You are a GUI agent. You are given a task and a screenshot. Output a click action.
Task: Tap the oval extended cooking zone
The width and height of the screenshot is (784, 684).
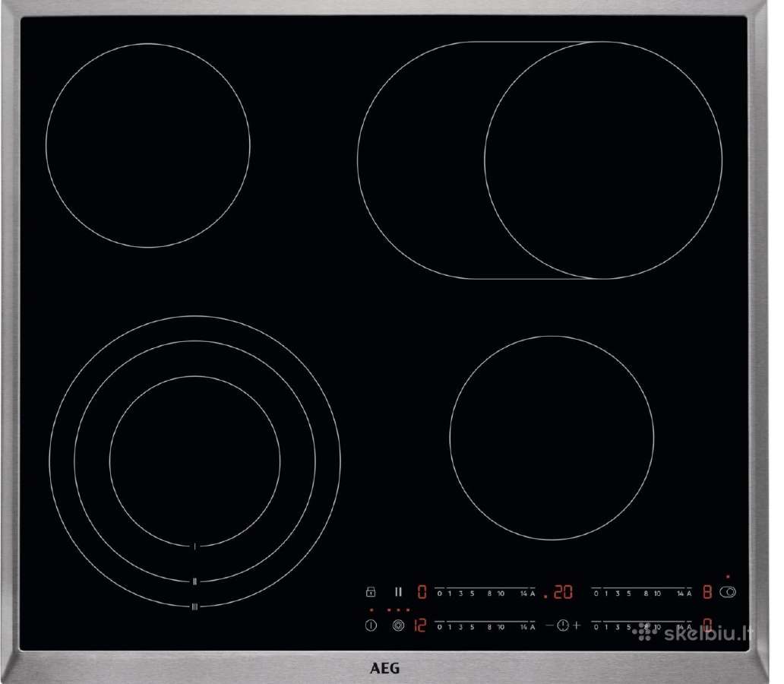point(540,160)
